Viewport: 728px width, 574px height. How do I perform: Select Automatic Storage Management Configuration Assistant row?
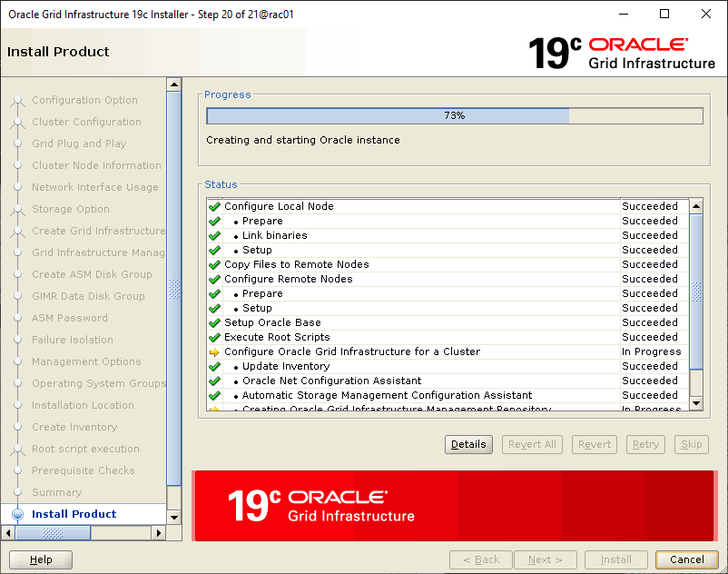click(387, 396)
